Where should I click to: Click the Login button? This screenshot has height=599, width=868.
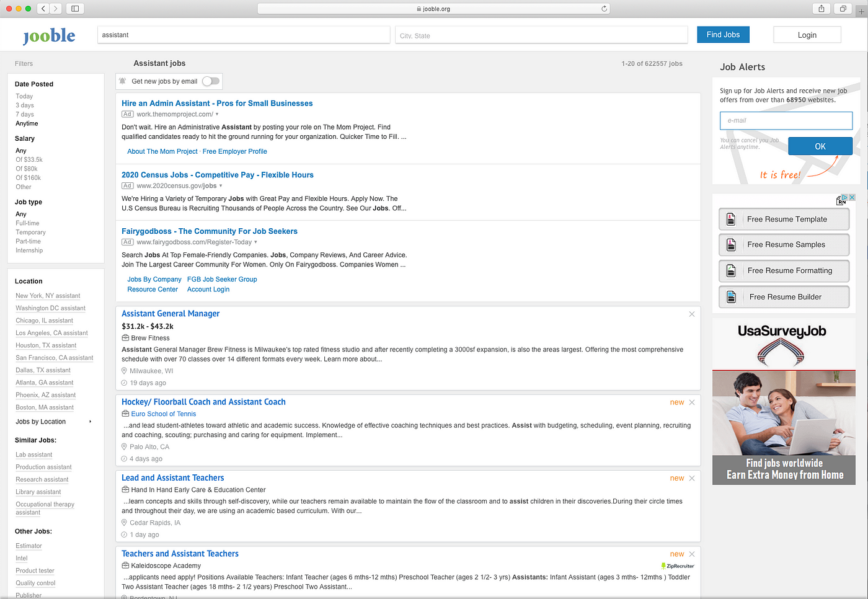807,35
